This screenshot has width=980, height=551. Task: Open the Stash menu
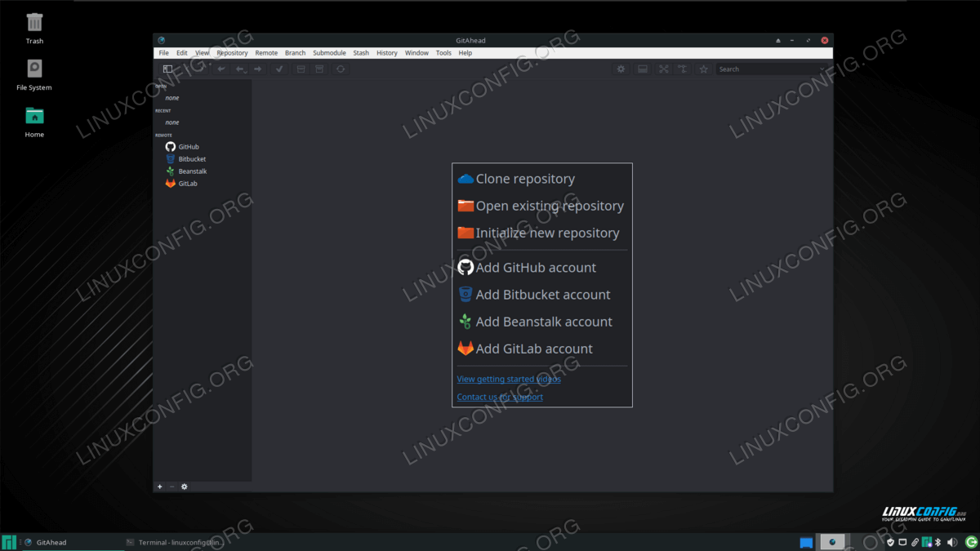361,53
